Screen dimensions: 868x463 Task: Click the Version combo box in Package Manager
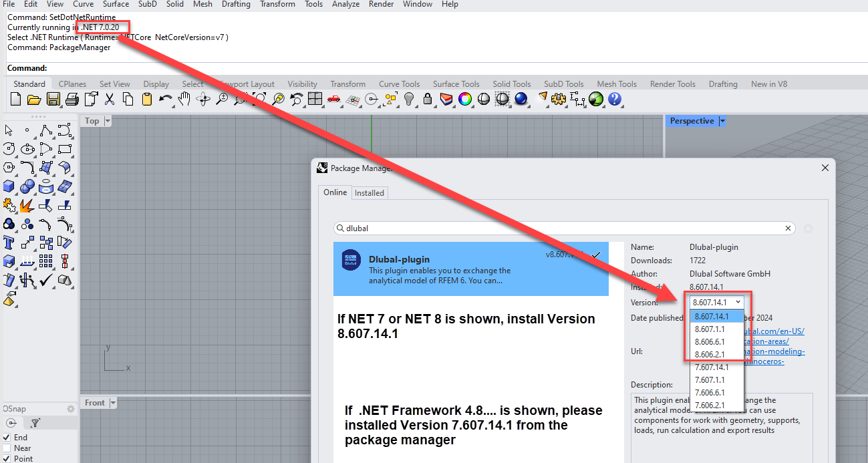coord(716,302)
